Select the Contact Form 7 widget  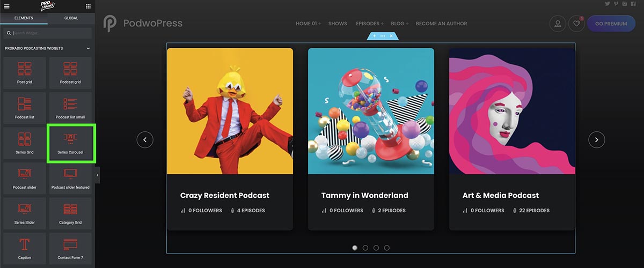pos(70,248)
